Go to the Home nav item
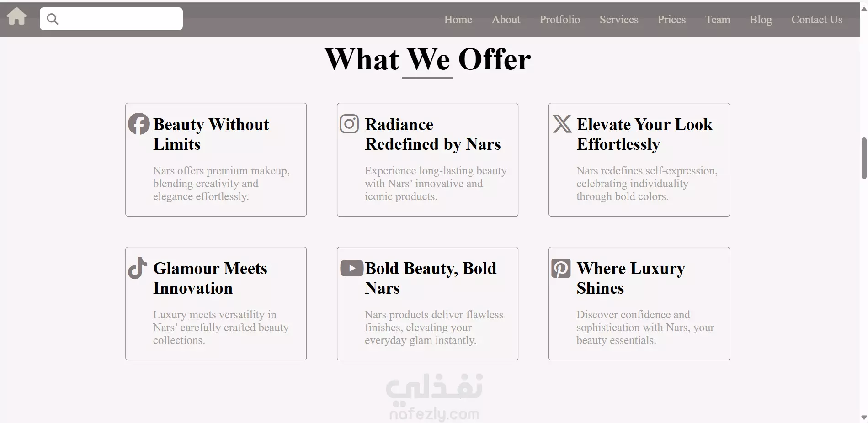Viewport: 868px width, 423px height. pyautogui.click(x=458, y=20)
